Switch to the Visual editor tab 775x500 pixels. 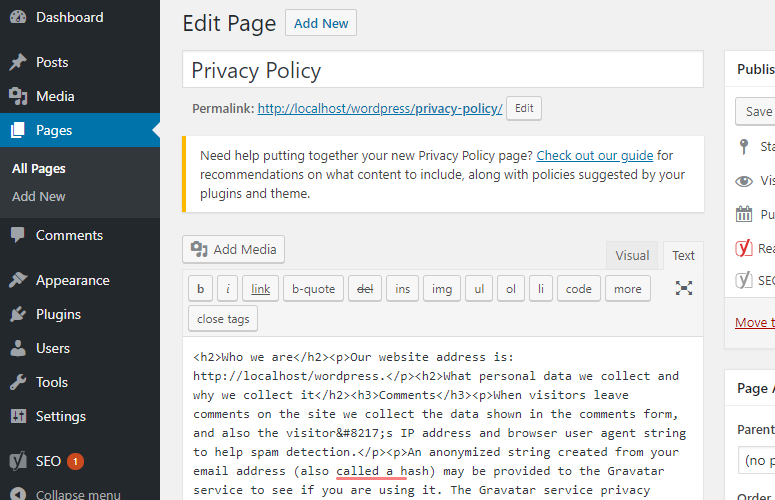point(632,255)
